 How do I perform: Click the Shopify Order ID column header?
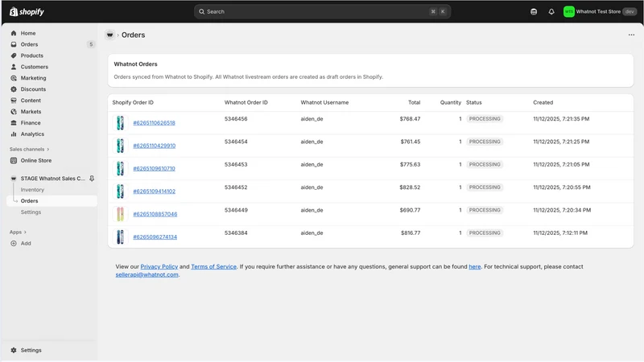click(133, 103)
